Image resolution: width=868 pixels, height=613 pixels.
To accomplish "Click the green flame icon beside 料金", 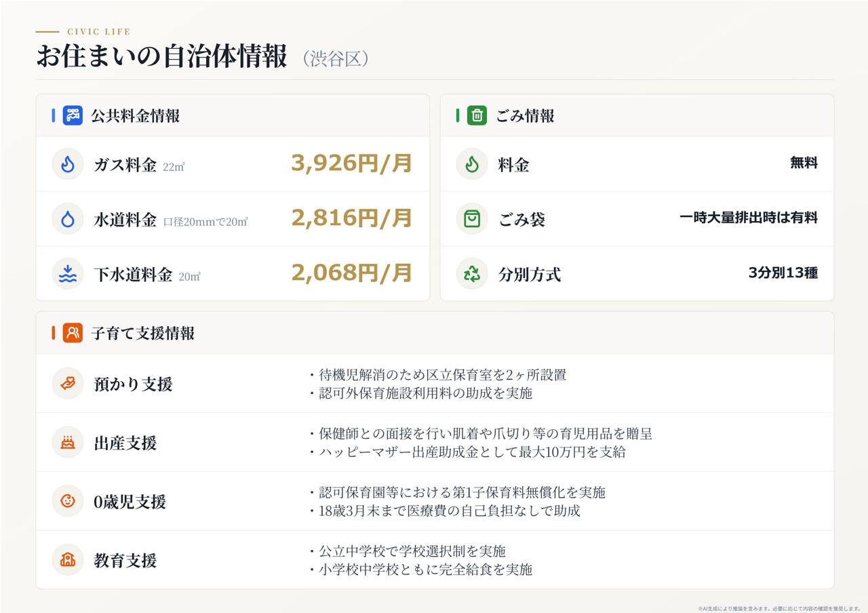I will point(472,164).
